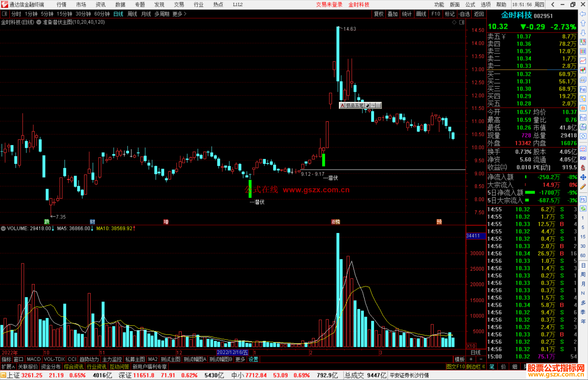This screenshot has height=380, width=588.
Task: Click the formula f(x) sidebar icon
Action: pyautogui.click(x=583, y=127)
